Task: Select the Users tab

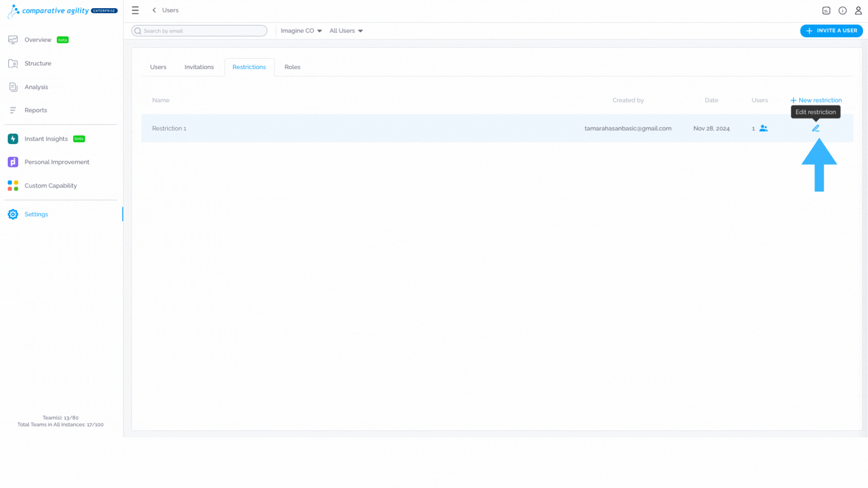Action: point(158,67)
